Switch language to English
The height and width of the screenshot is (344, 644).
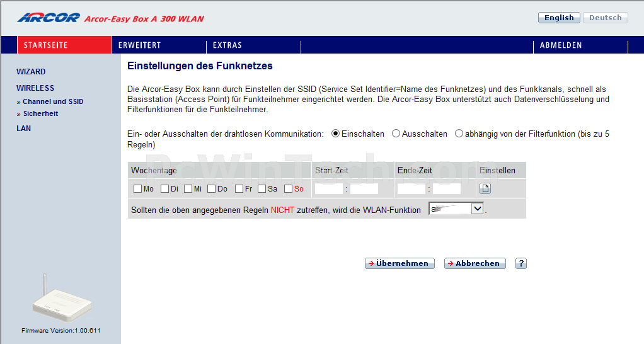[x=559, y=18]
